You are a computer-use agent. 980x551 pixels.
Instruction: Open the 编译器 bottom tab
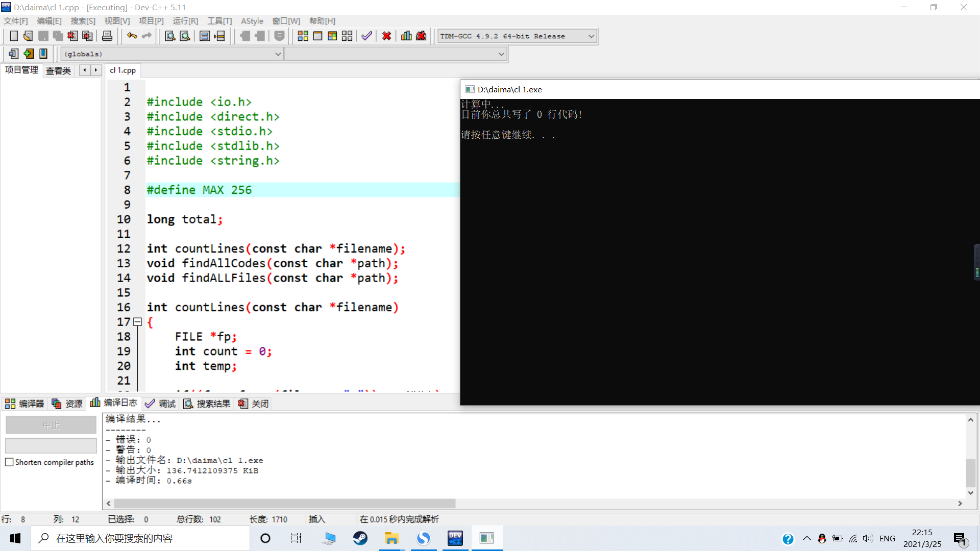click(x=24, y=404)
